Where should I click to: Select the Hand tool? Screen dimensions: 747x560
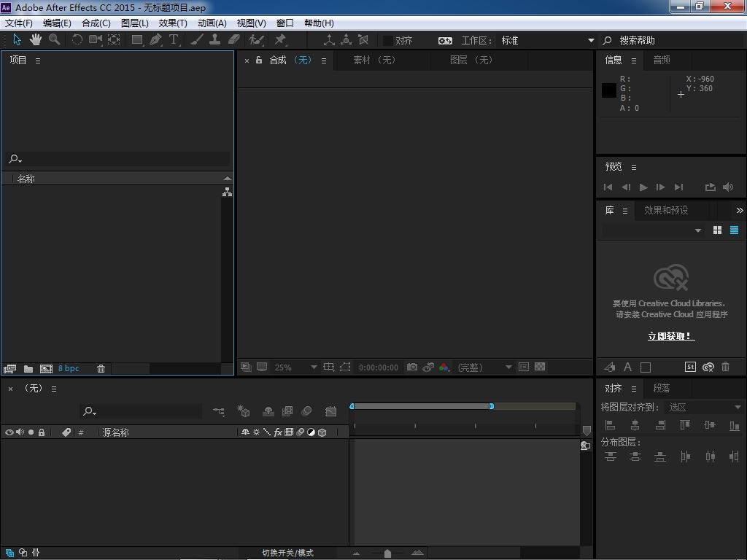pyautogui.click(x=35, y=40)
